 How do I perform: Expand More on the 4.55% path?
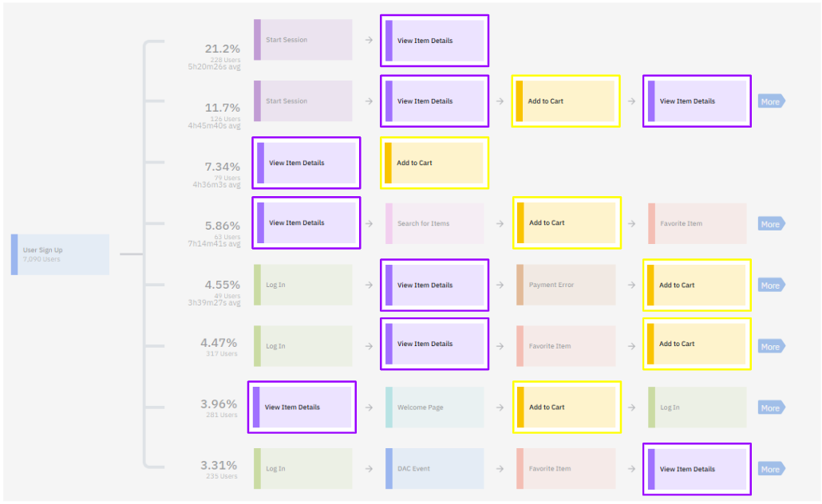pyautogui.click(x=771, y=285)
